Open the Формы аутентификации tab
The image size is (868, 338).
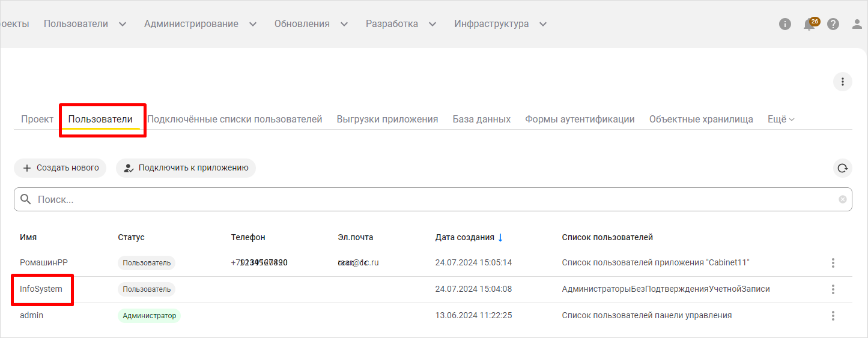click(580, 119)
